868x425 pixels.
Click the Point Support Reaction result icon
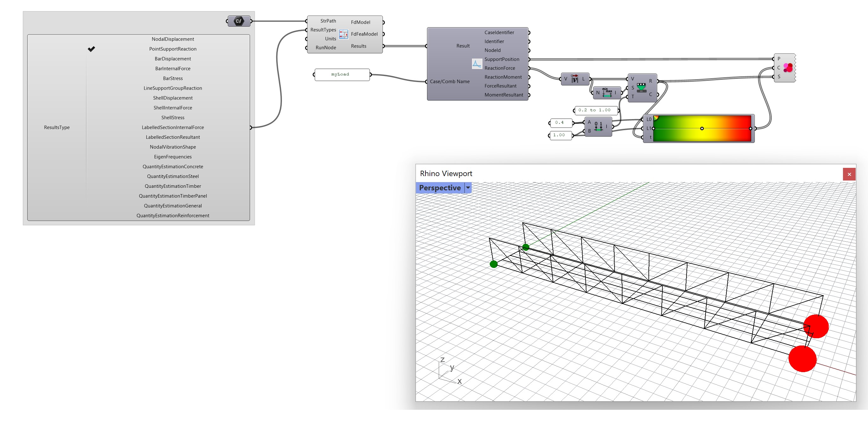point(476,64)
